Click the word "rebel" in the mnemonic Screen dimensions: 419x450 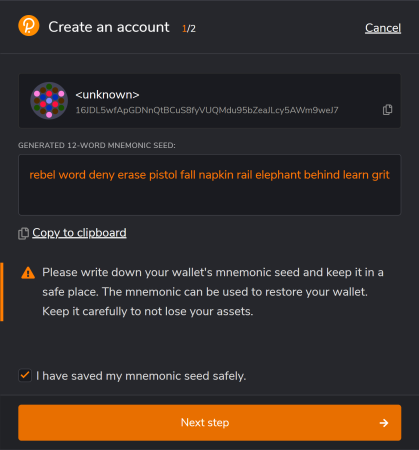pos(42,175)
